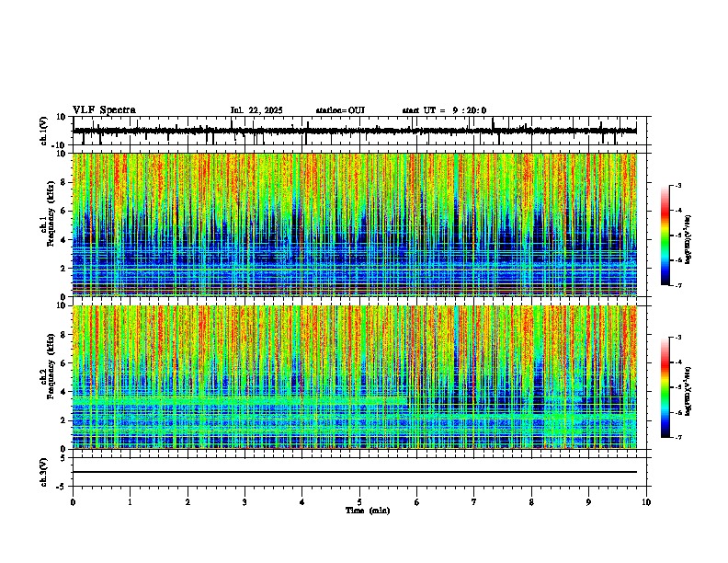Click ch.1 frequency axis tick label "8"
The height and width of the screenshot is (563, 728).
pyautogui.click(x=64, y=182)
